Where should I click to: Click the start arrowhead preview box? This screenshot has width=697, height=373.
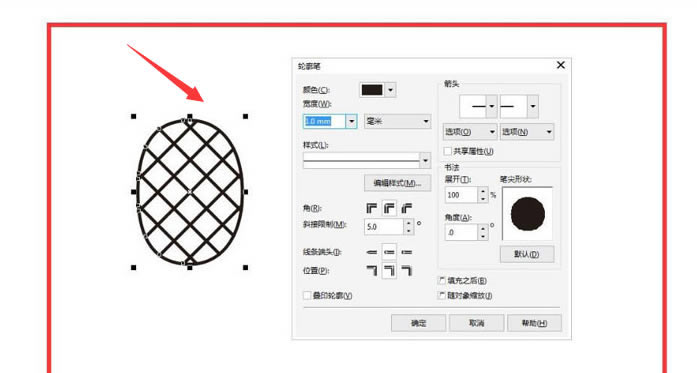click(x=473, y=106)
